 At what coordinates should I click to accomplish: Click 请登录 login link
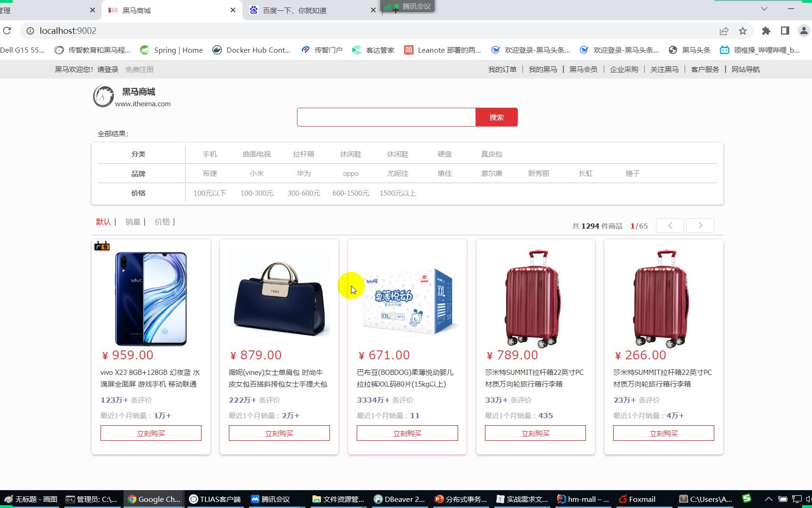pyautogui.click(x=108, y=69)
